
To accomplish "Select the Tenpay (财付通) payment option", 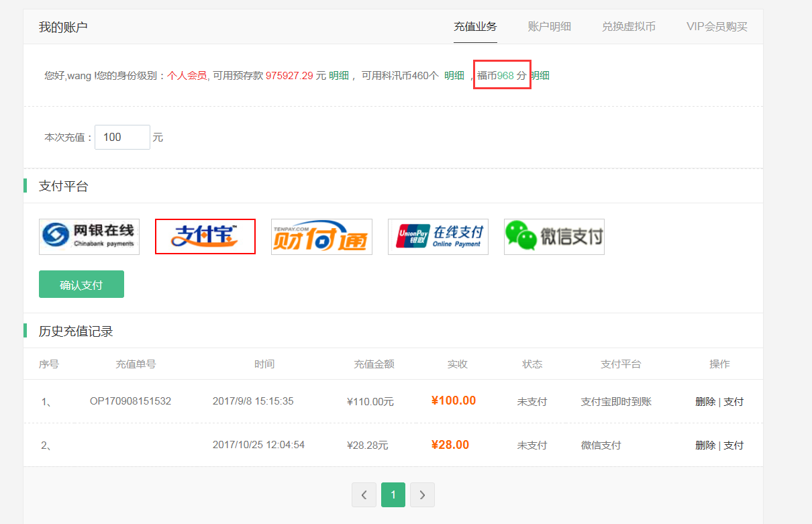I will (x=321, y=236).
